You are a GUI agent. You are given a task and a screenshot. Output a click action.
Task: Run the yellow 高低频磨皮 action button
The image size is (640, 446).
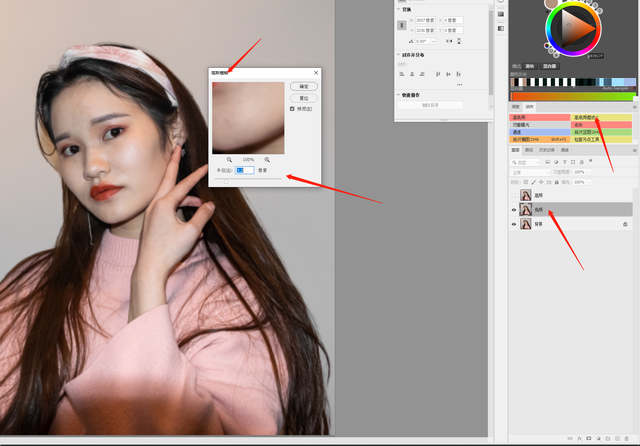[x=601, y=118]
